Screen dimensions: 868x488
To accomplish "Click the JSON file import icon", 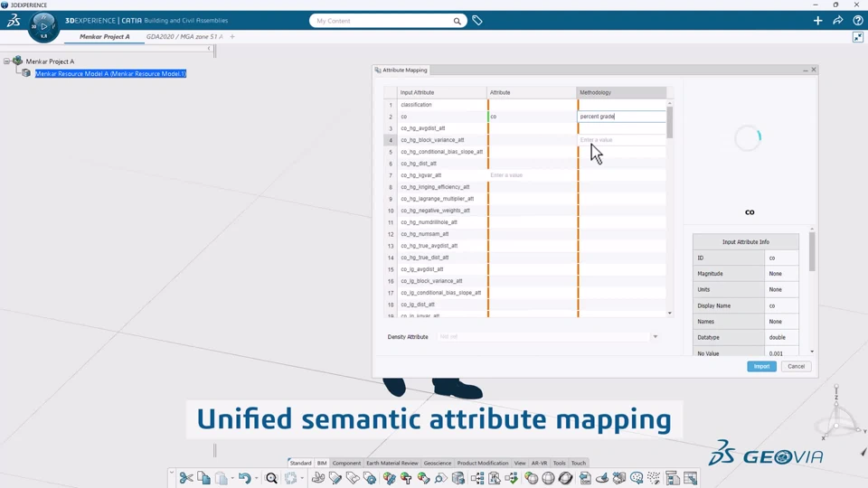I will pos(585,478).
